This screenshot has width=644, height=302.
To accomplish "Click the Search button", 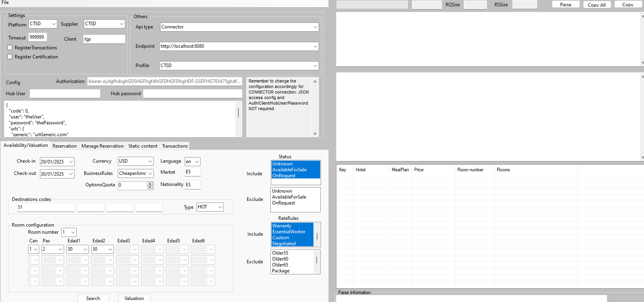I will (93, 298).
